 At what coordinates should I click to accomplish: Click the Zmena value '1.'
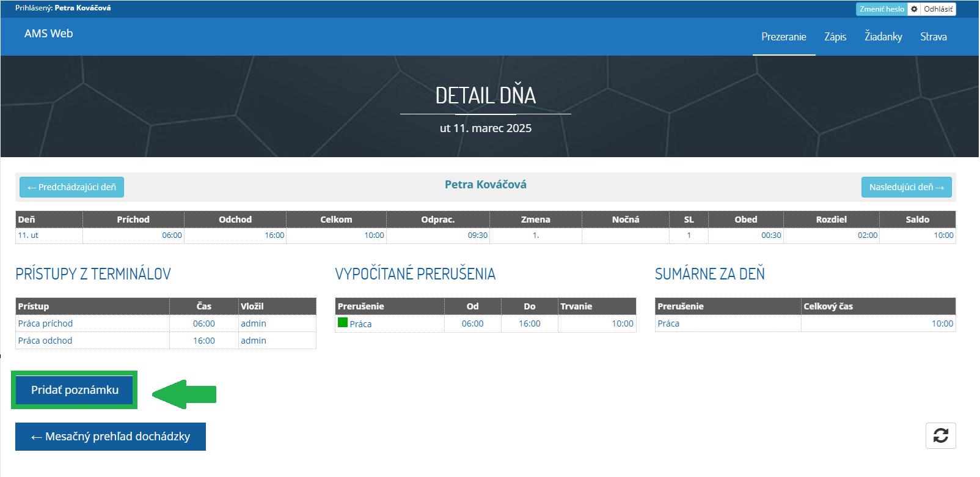(536, 235)
